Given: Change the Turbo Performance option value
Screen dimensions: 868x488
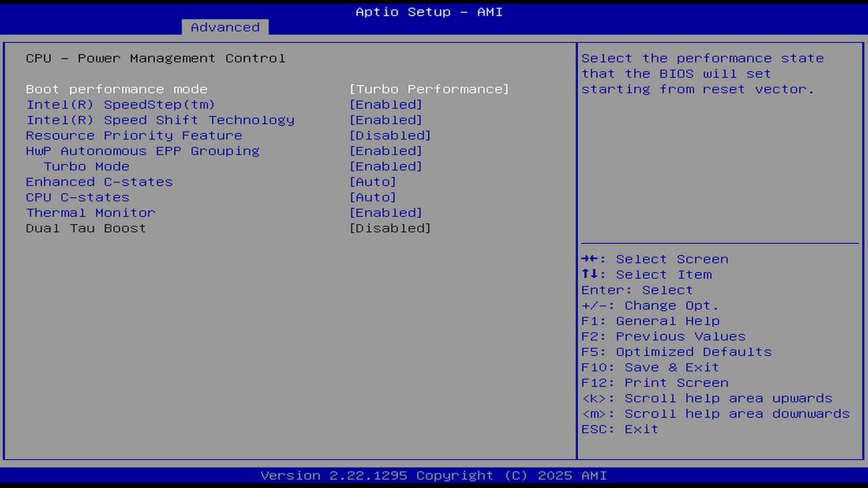Looking at the screenshot, I should point(429,89).
